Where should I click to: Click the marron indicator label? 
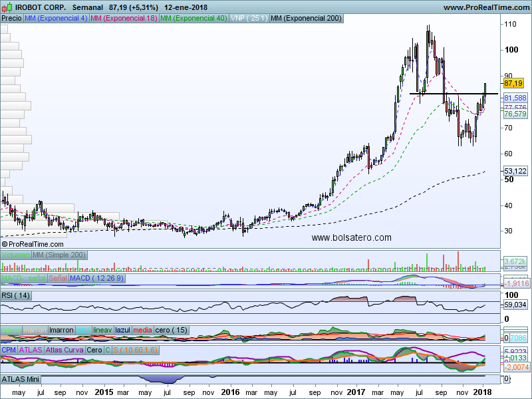(35, 330)
